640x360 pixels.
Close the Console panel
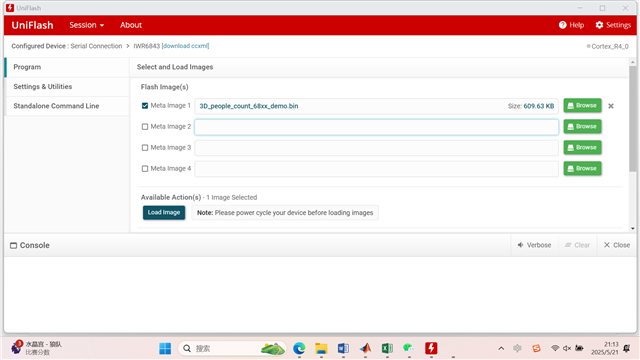pyautogui.click(x=617, y=245)
